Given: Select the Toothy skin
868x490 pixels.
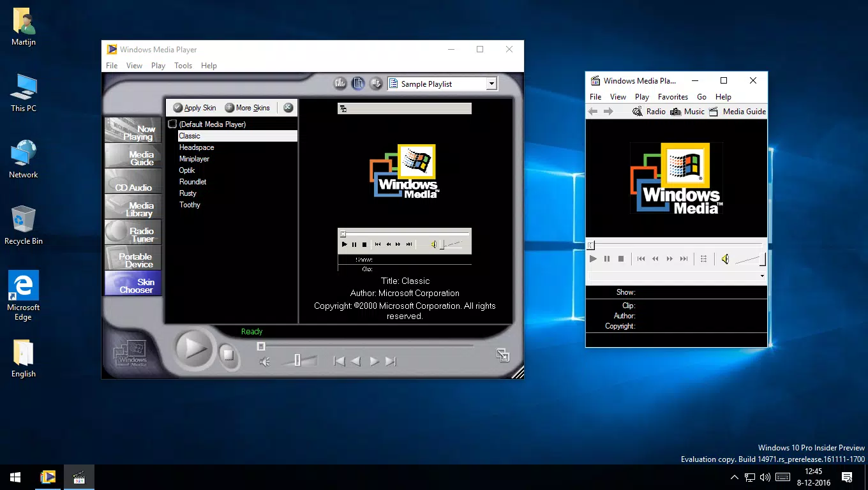Looking at the screenshot, I should [x=190, y=205].
